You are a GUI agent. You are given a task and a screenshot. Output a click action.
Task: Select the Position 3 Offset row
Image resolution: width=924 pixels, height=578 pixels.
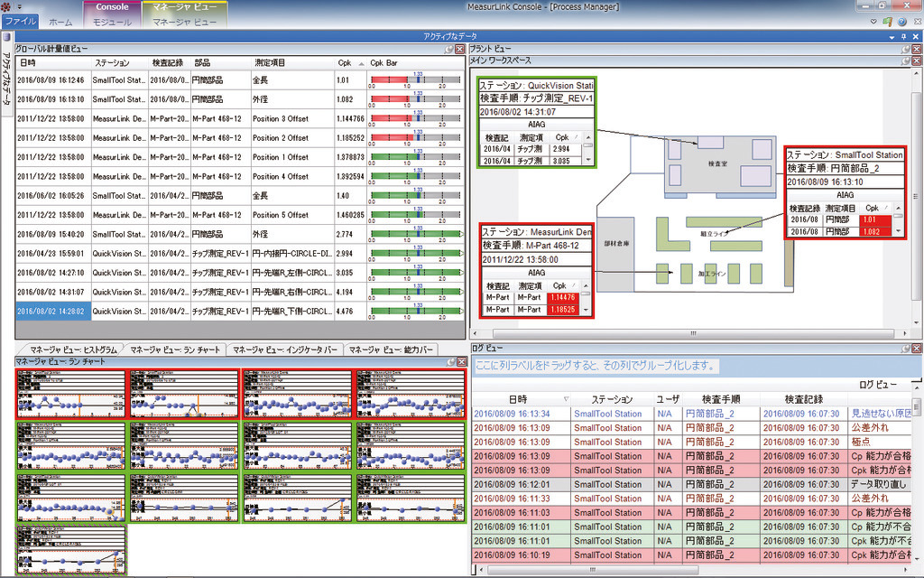click(x=240, y=118)
